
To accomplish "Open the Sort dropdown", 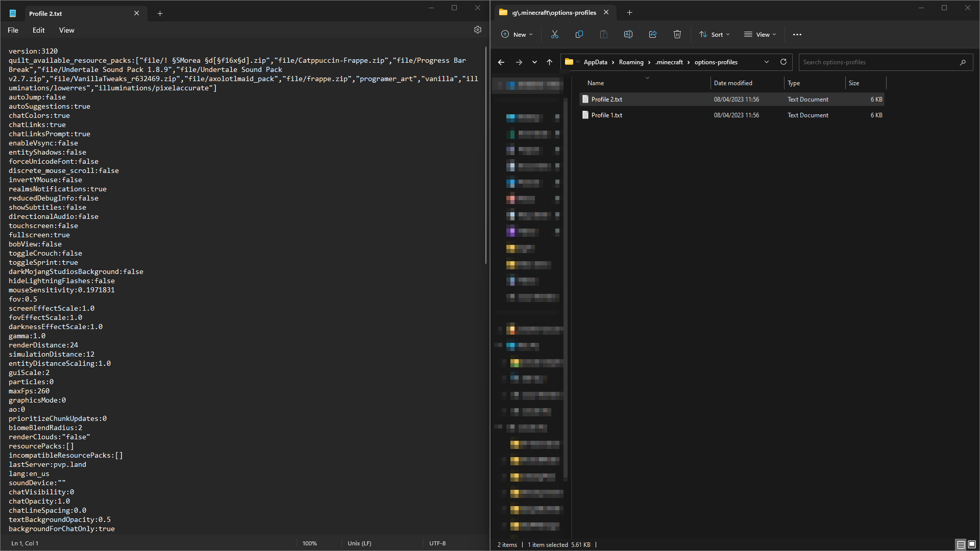I will (714, 35).
